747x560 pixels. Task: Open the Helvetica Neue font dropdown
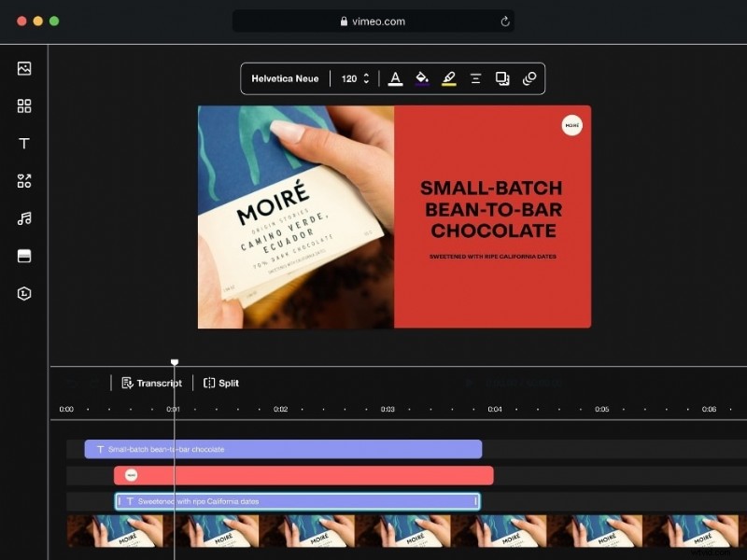pyautogui.click(x=287, y=78)
